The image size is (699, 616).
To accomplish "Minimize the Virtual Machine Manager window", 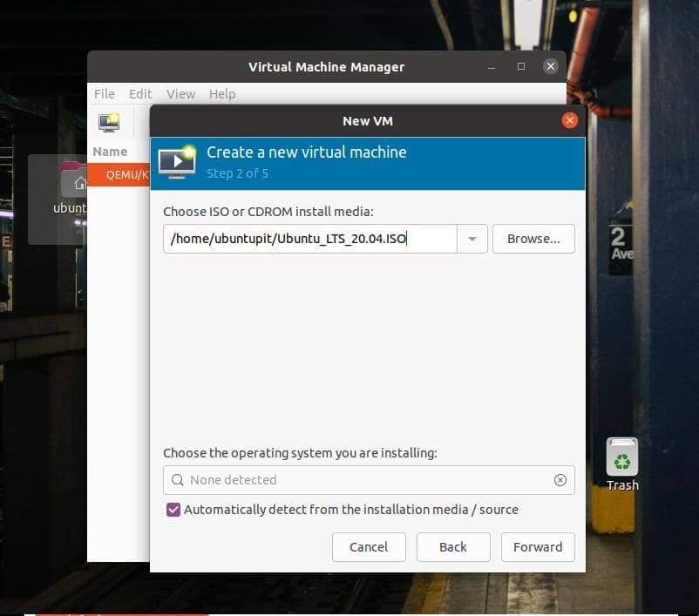I will (492, 66).
